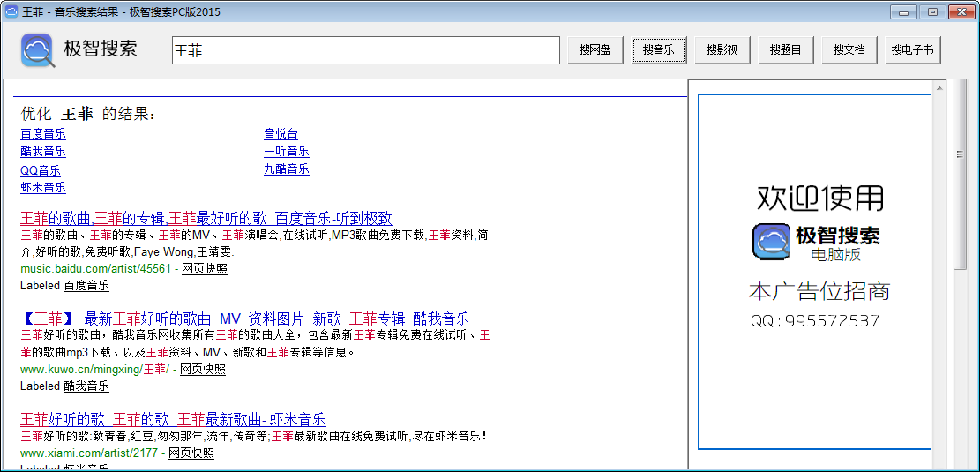Open 网页快照 for the music.baidu.com result
Image resolution: width=980 pixels, height=472 pixels.
pos(205,269)
